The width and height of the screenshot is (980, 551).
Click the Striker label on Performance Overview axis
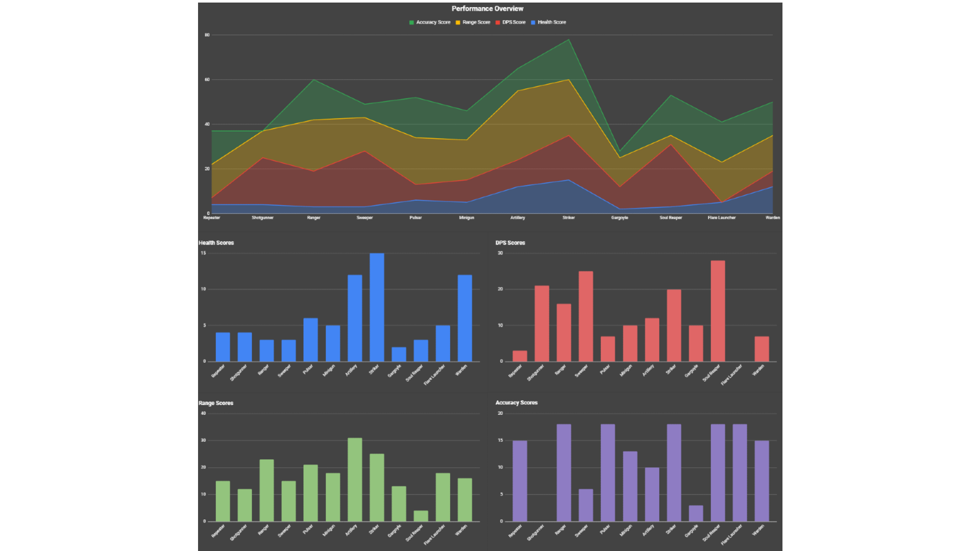tap(569, 218)
